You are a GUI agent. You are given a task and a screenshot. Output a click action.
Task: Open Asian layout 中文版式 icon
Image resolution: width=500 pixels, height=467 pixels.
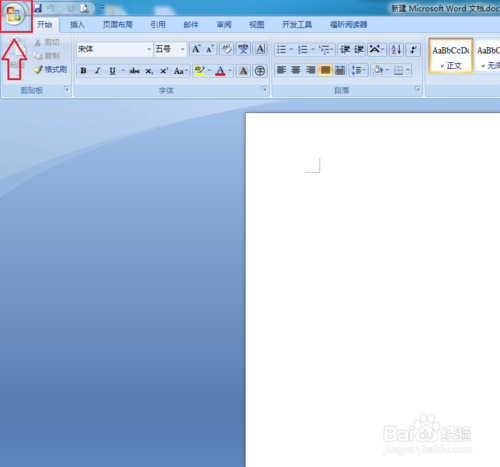click(x=377, y=50)
